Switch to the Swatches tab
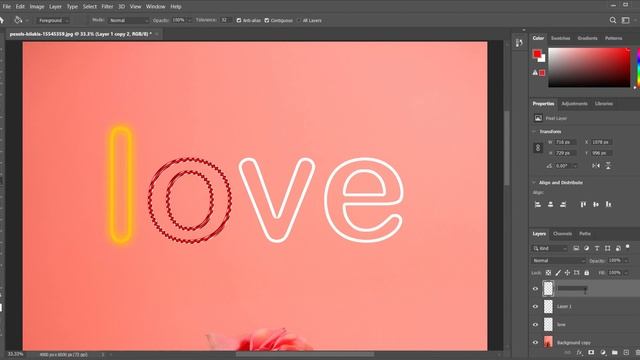This screenshot has height=360, width=640. coord(560,38)
